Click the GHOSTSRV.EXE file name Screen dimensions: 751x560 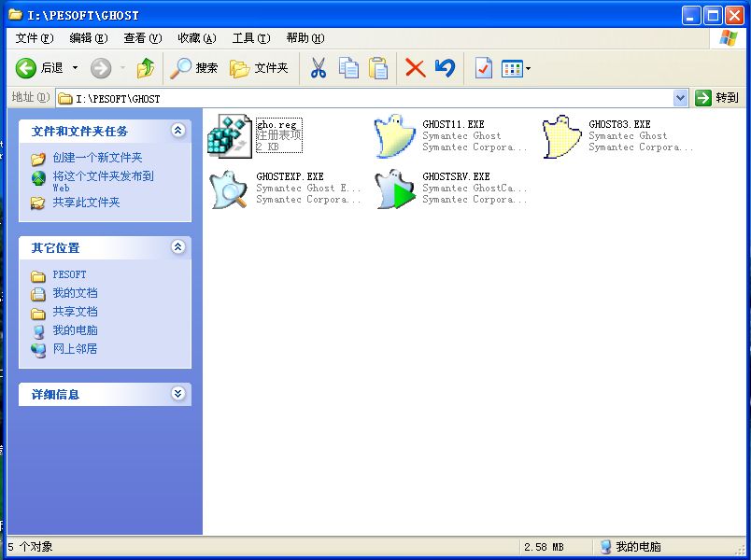[x=456, y=176]
